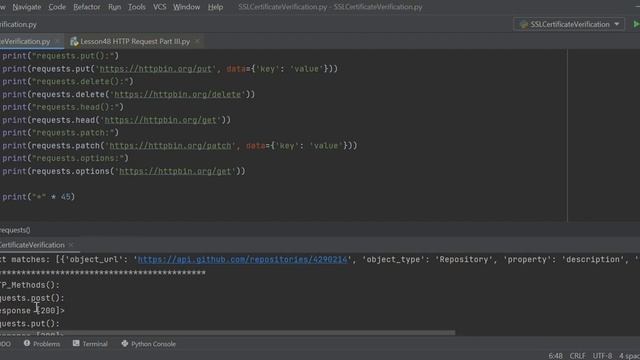640x360 pixels.
Task: Click the print("*" * 45) code line
Action: [38, 197]
